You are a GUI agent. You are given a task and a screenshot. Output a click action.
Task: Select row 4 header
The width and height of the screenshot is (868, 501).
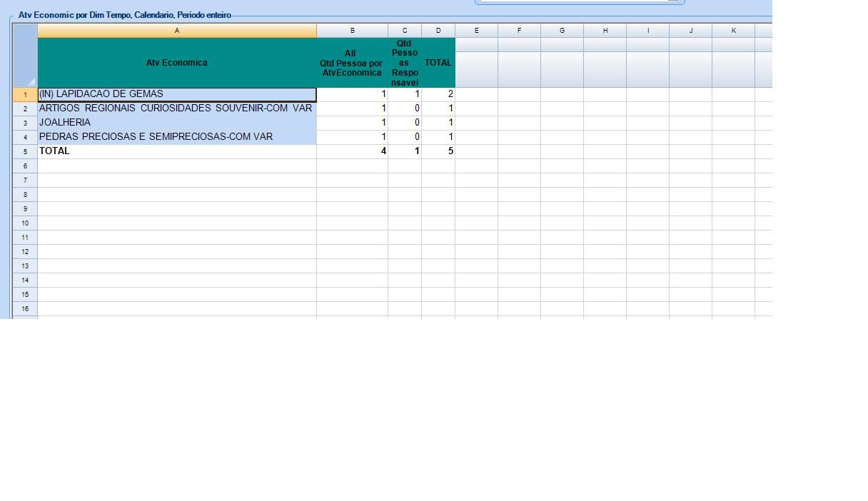[25, 138]
